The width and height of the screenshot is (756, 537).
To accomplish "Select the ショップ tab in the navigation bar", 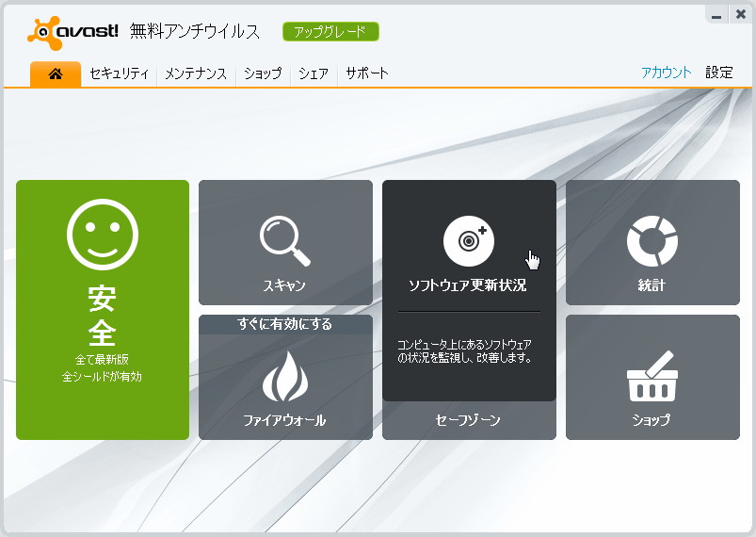I will (x=263, y=73).
